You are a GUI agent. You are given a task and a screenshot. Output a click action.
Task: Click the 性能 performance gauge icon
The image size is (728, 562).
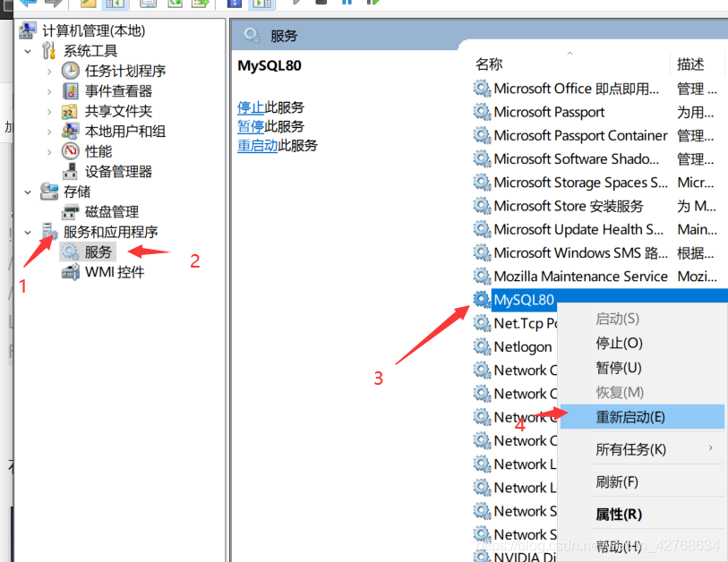(x=70, y=151)
